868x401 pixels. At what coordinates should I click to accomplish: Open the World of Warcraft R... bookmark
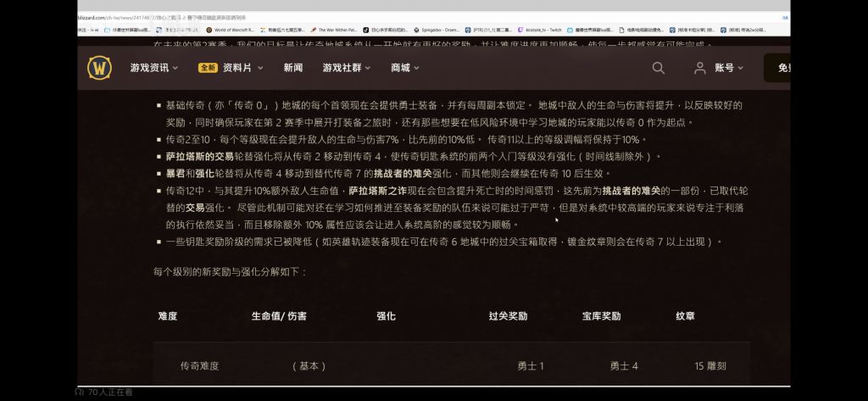[x=230, y=30]
